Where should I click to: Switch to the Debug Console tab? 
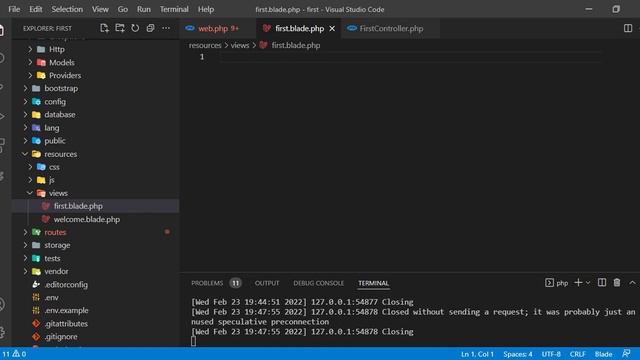pyautogui.click(x=318, y=283)
